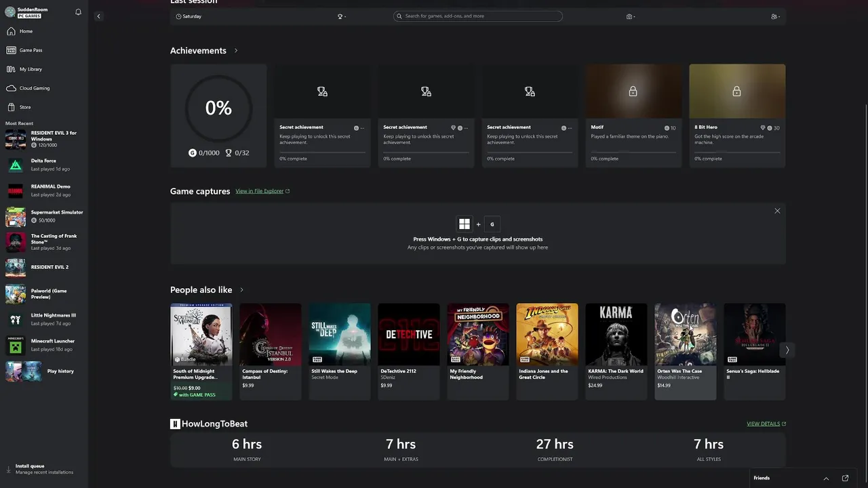Open the Install queue download icon
The height and width of the screenshot is (488, 868).
pos(9,469)
